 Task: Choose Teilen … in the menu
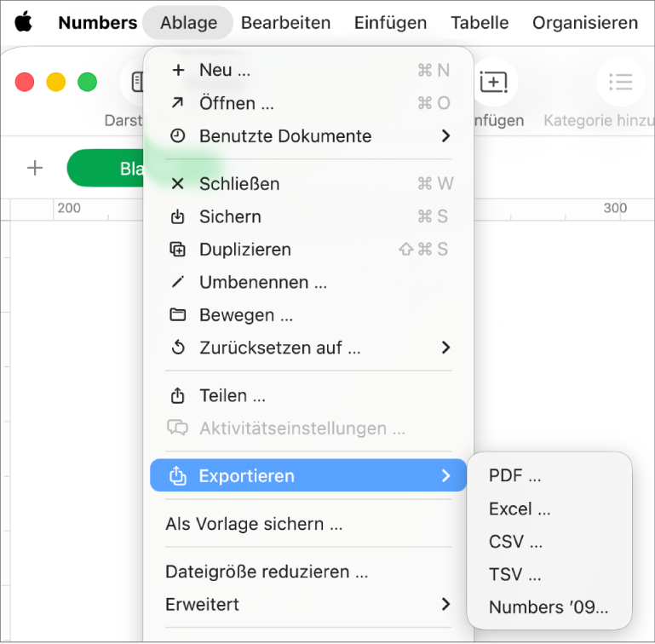[x=308, y=395]
